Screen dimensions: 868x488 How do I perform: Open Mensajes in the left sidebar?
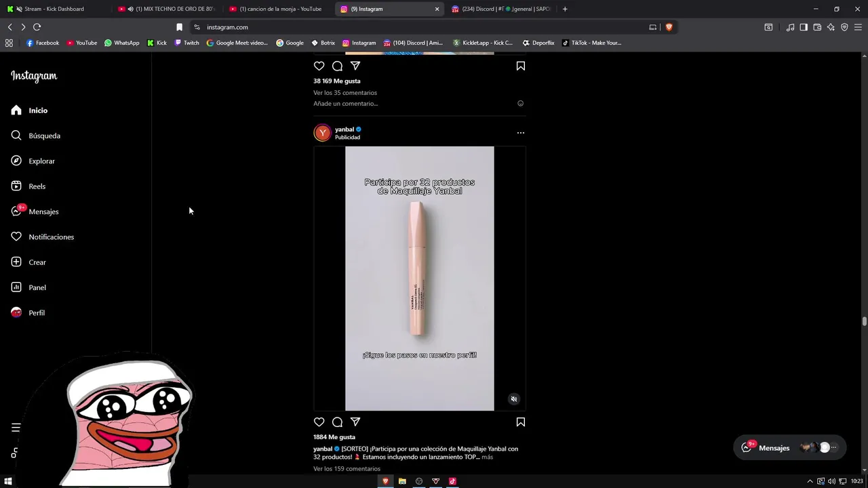[35, 211]
